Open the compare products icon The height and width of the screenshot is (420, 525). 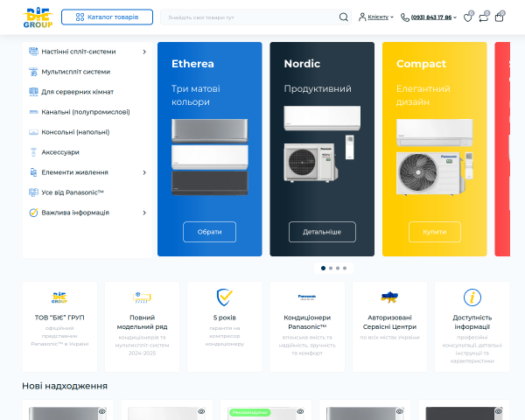484,17
